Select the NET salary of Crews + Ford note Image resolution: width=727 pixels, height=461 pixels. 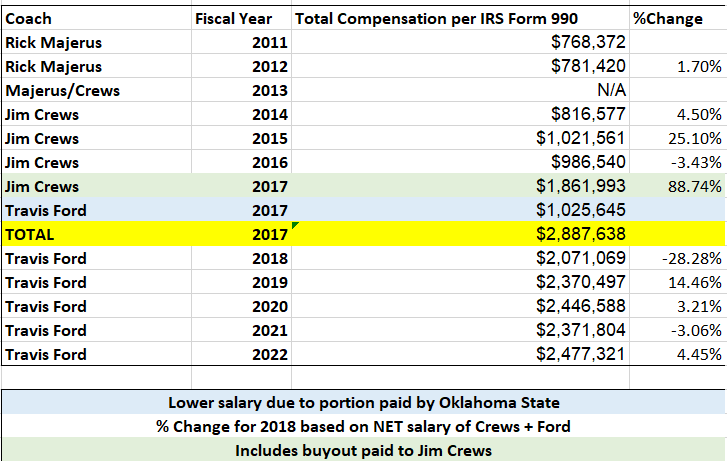[363, 427]
